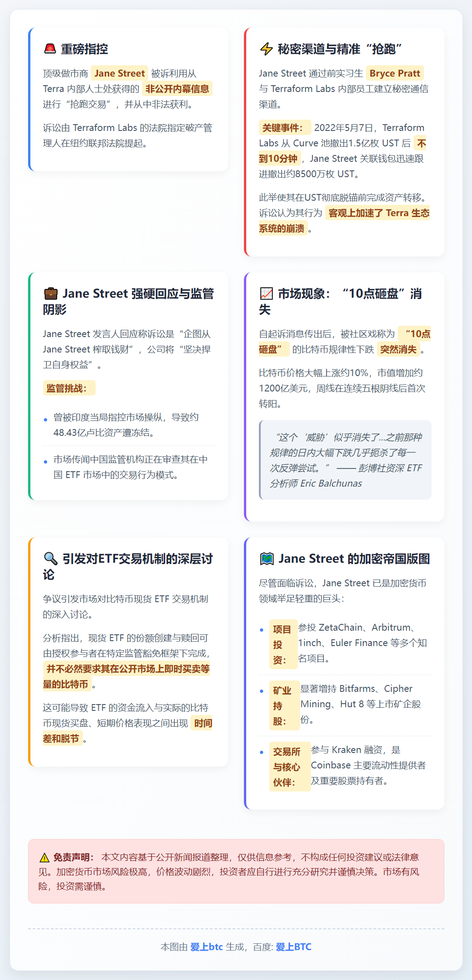Click the 项目投资: label
The image size is (472, 980).
(283, 644)
